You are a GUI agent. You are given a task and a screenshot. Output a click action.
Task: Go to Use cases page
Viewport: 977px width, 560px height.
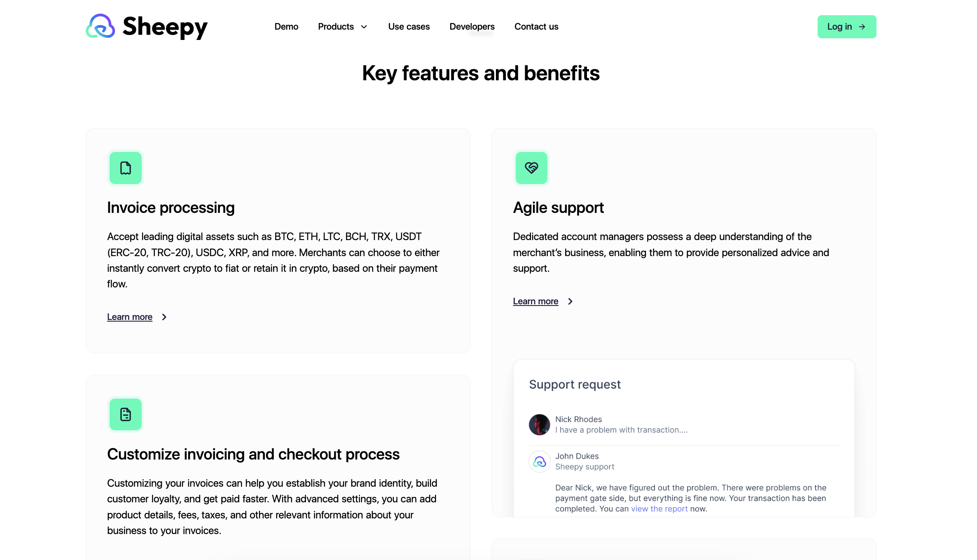click(x=409, y=27)
